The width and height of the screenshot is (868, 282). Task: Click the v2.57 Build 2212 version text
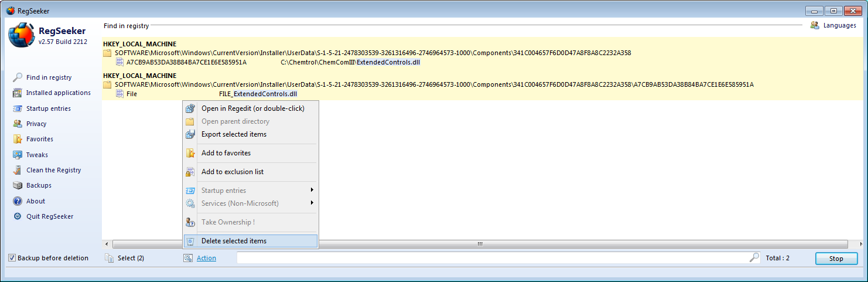(64, 42)
